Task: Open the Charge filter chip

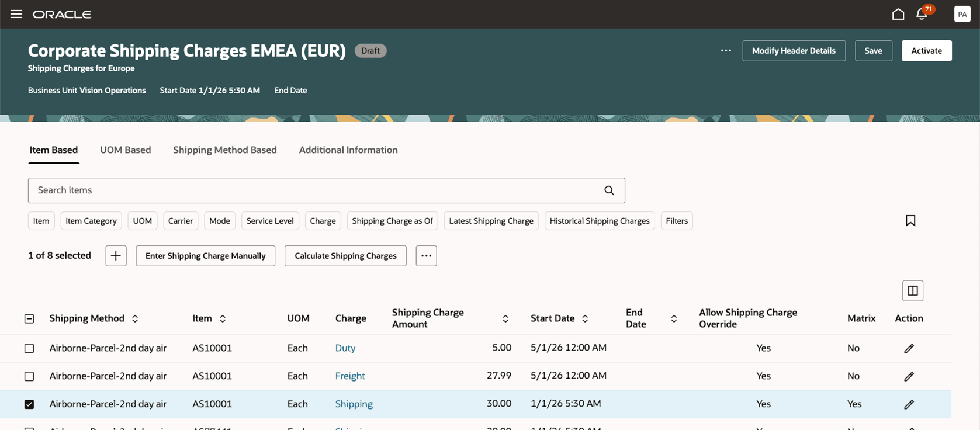Action: coord(323,221)
